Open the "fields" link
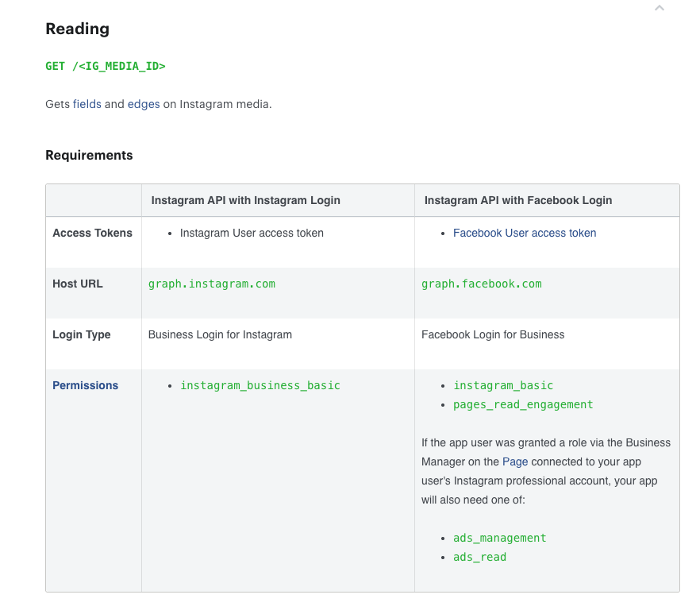The image size is (700, 610). 87,104
